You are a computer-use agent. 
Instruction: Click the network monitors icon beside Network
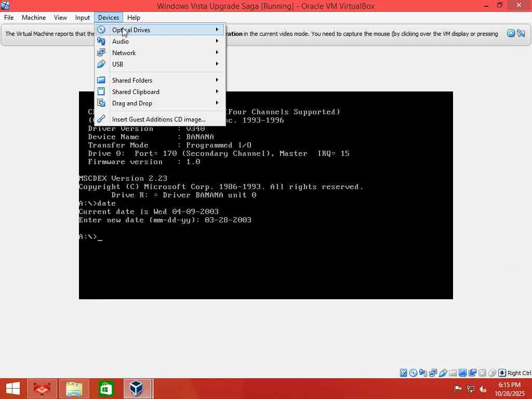[x=101, y=52]
